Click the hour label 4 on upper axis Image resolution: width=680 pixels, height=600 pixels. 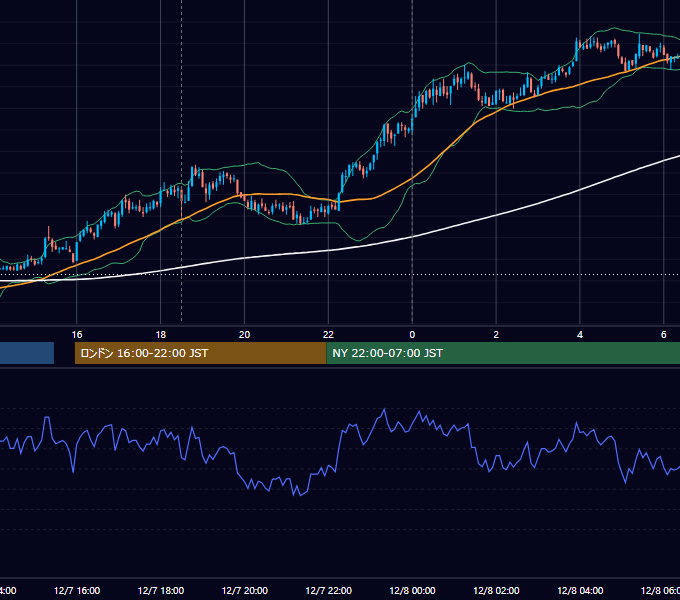pyautogui.click(x=580, y=335)
